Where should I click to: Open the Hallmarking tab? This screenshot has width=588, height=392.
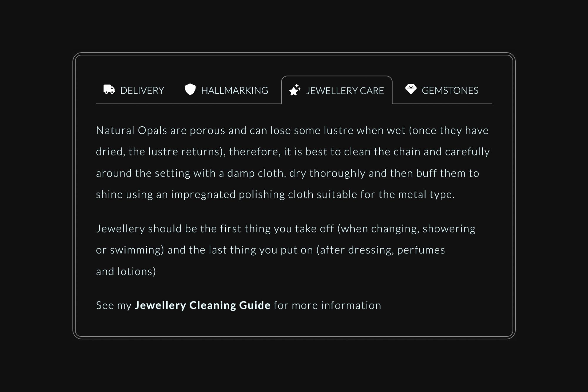click(x=234, y=90)
